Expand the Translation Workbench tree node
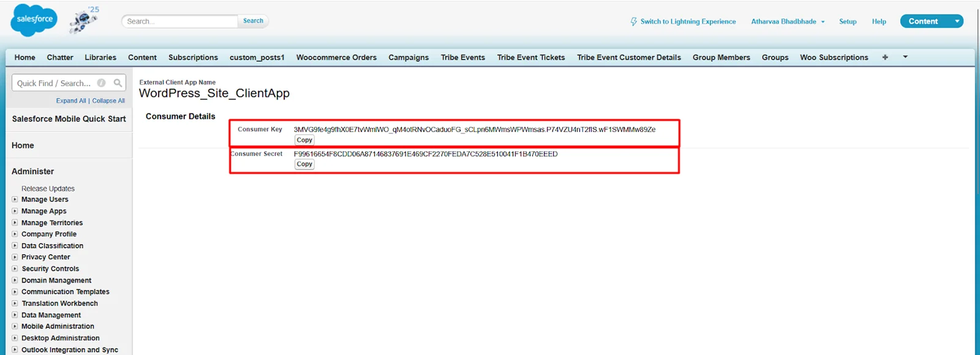The height and width of the screenshot is (355, 980). coord(15,304)
